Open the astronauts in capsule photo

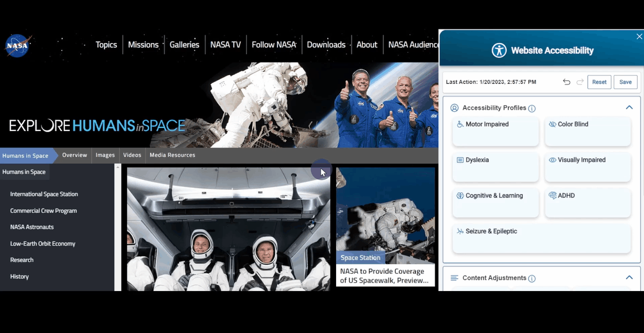(229, 229)
